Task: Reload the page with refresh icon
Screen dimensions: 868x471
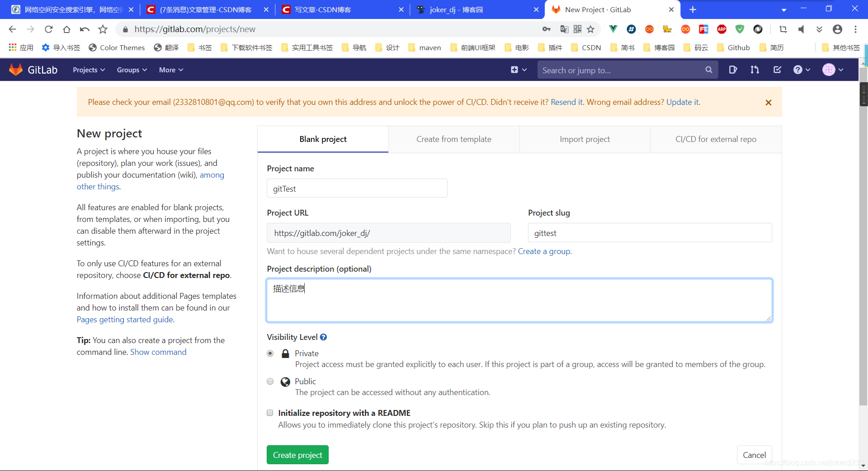Action: tap(48, 29)
